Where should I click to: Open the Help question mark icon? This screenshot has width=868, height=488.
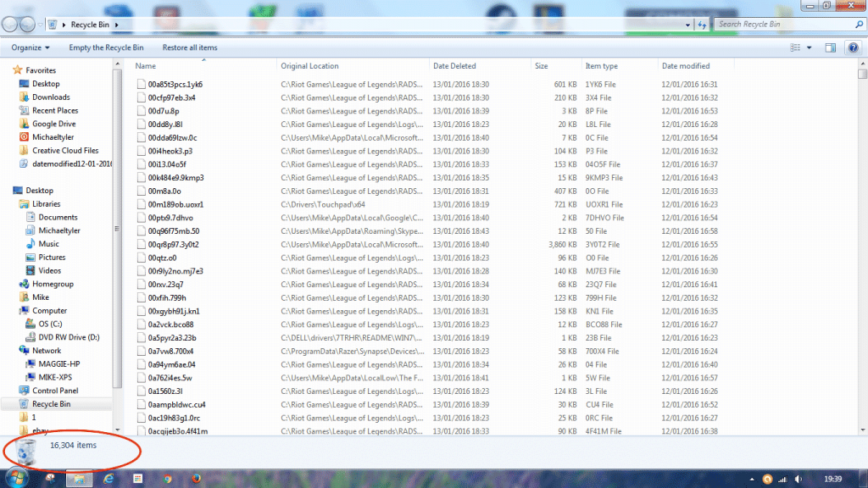853,48
